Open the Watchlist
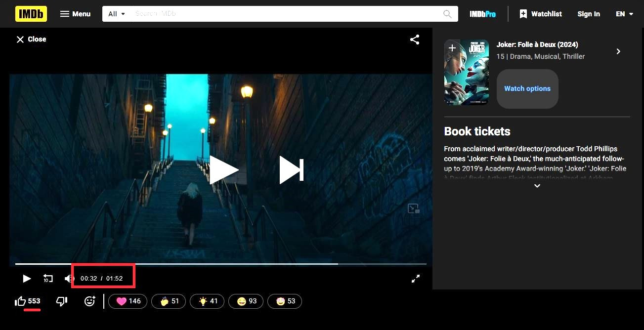644x330 pixels. [540, 14]
